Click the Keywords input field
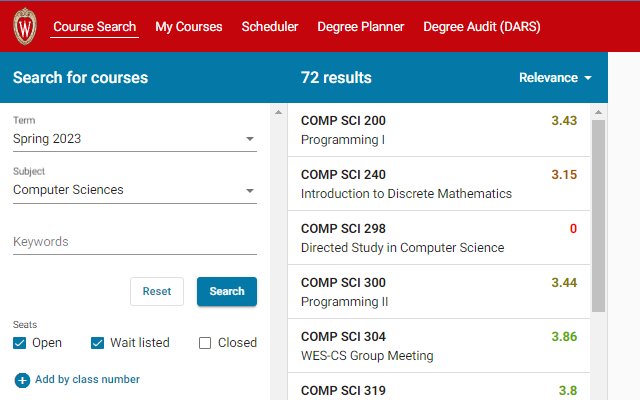 [x=134, y=242]
